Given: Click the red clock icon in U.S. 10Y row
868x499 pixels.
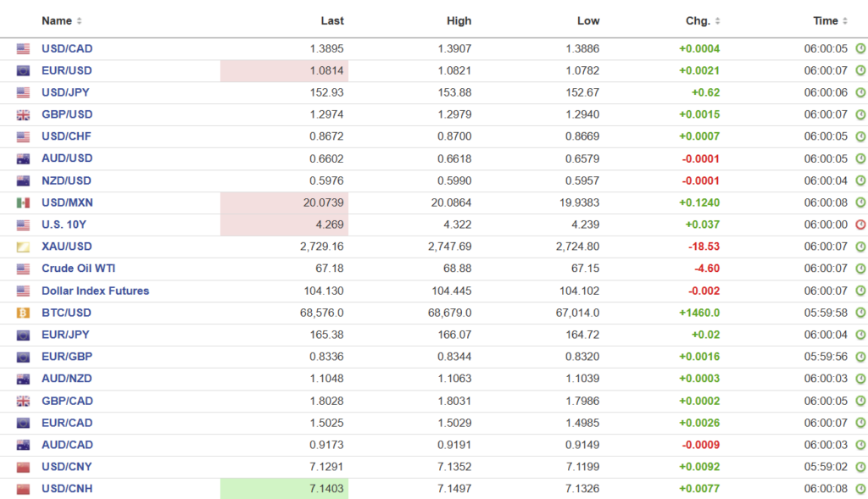Looking at the screenshot, I should point(860,225).
